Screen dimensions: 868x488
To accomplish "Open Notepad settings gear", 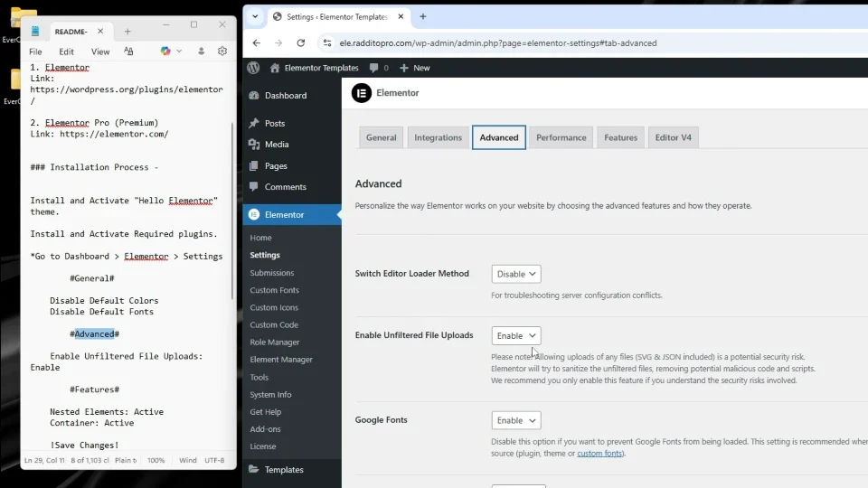I will [222, 51].
